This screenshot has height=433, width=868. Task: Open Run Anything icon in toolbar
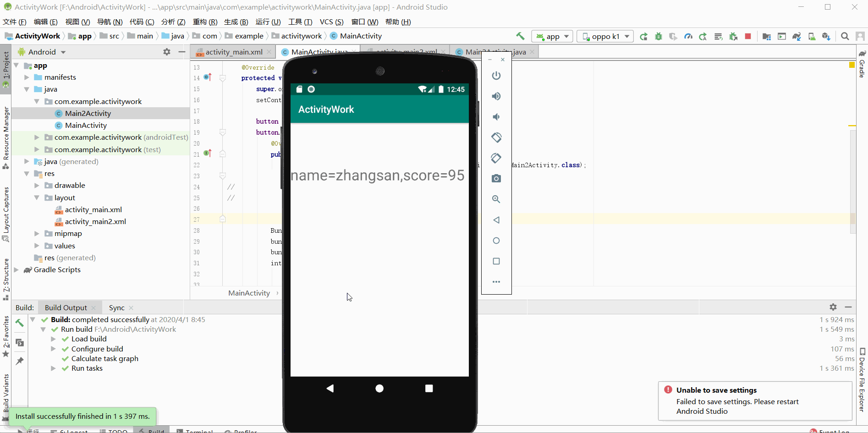(x=782, y=37)
